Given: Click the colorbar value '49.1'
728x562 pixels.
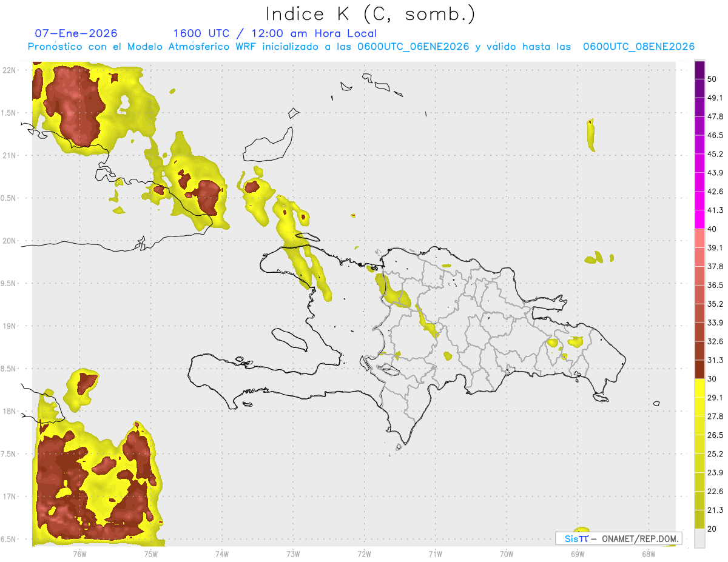Looking at the screenshot, I should (716, 98).
